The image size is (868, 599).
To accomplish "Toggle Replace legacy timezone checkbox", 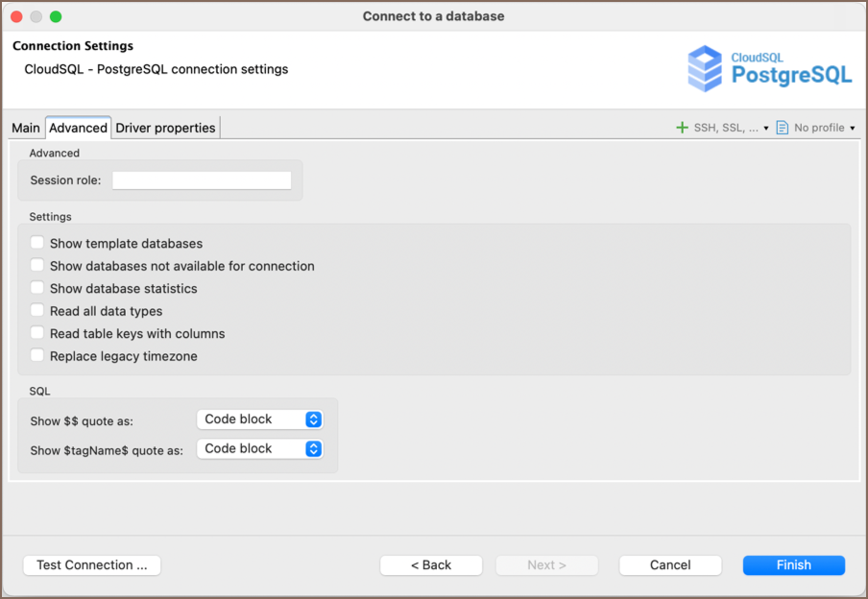I will 37,356.
